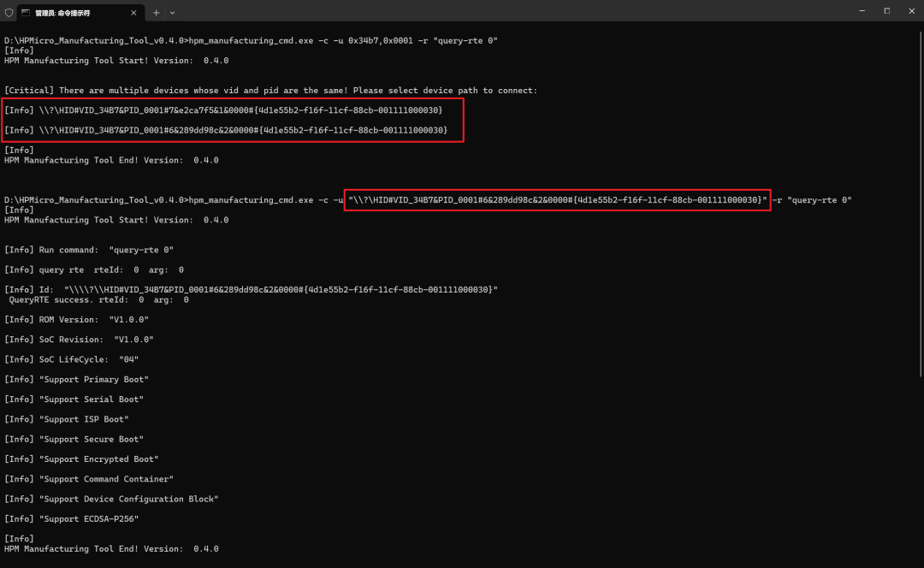Close the command prompt tab
The image size is (924, 568).
click(x=133, y=12)
